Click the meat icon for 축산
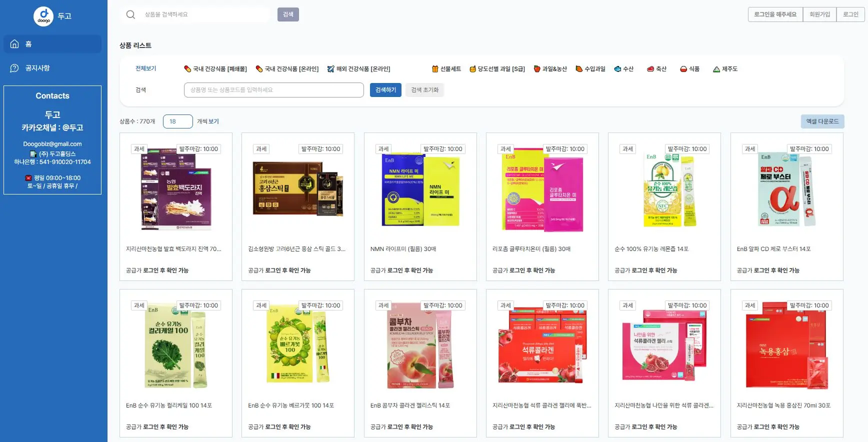Screen dimensions: 868x442 (650, 69)
